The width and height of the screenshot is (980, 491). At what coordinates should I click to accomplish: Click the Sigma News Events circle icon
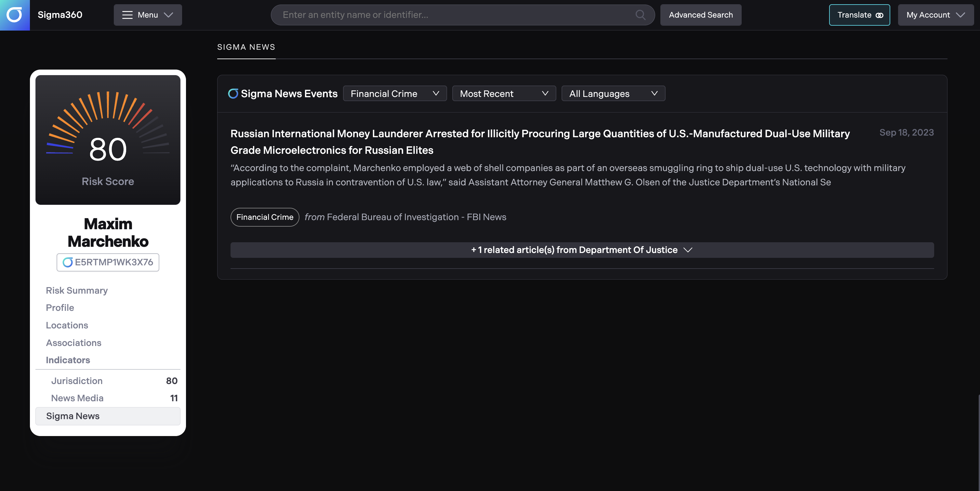coord(233,93)
